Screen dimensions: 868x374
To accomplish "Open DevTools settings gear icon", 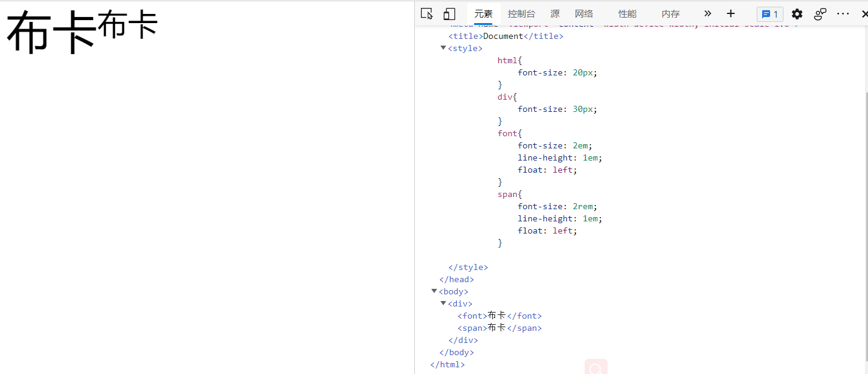I will click(797, 14).
